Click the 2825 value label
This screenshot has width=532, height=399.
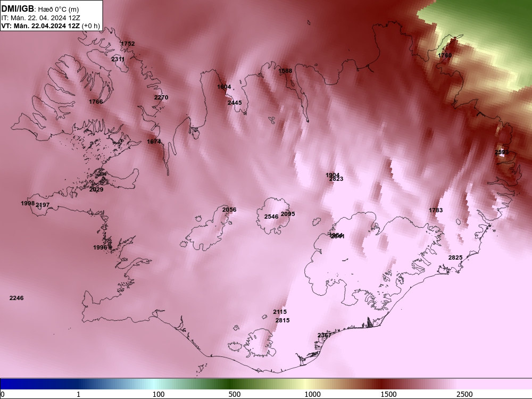[455, 258]
